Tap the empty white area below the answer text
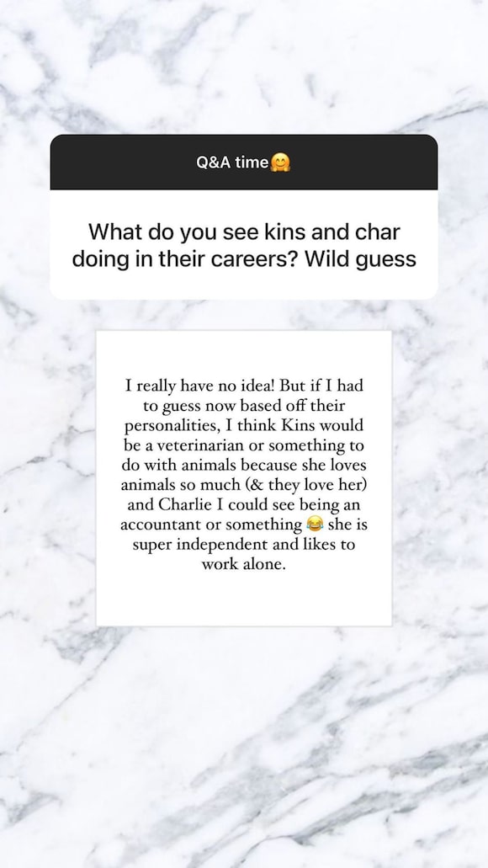 (x=244, y=600)
